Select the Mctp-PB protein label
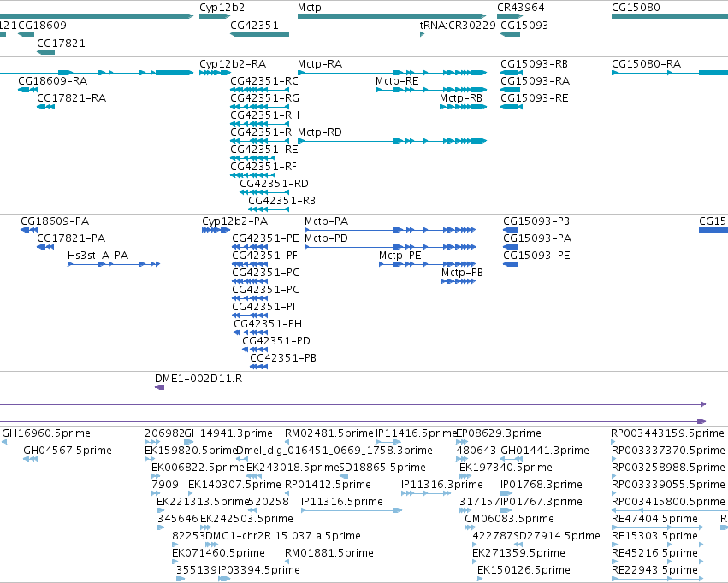728x583 pixels. 463,273
